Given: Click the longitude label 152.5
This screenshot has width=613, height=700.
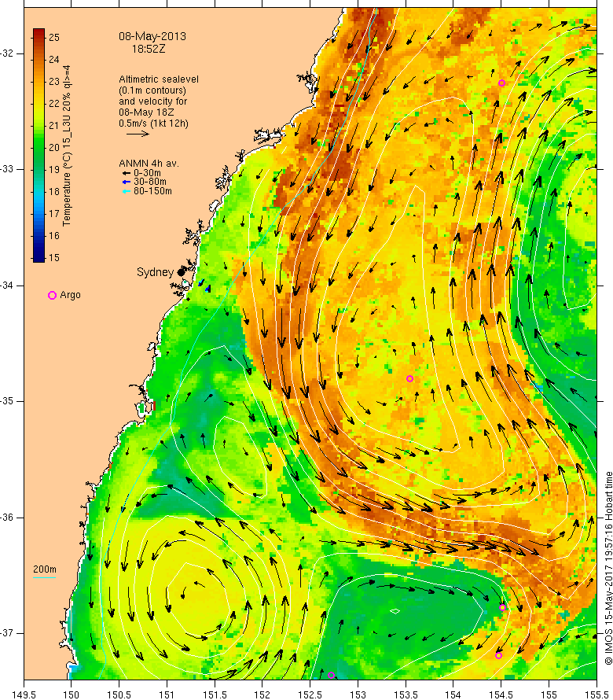Looking at the screenshot, I should pos(310,694).
